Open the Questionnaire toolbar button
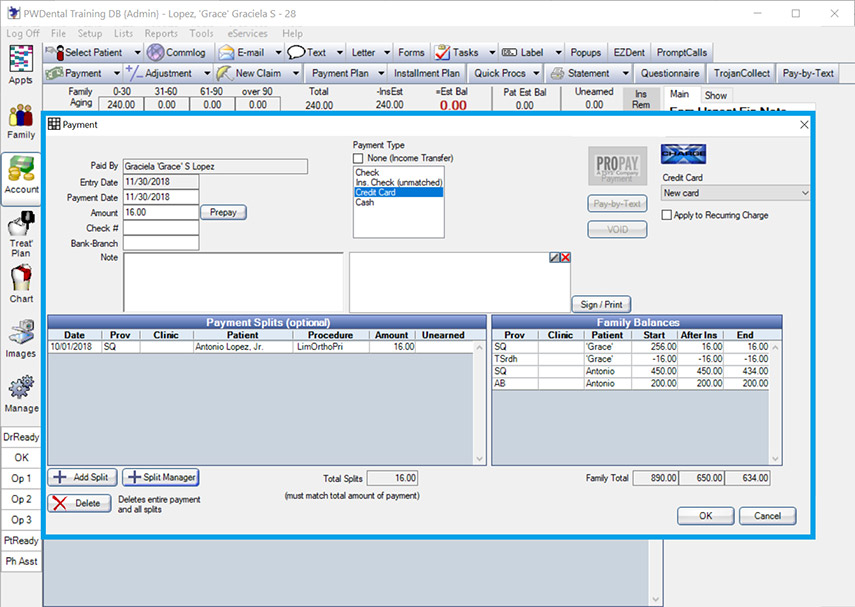The height and width of the screenshot is (607, 855). click(670, 73)
